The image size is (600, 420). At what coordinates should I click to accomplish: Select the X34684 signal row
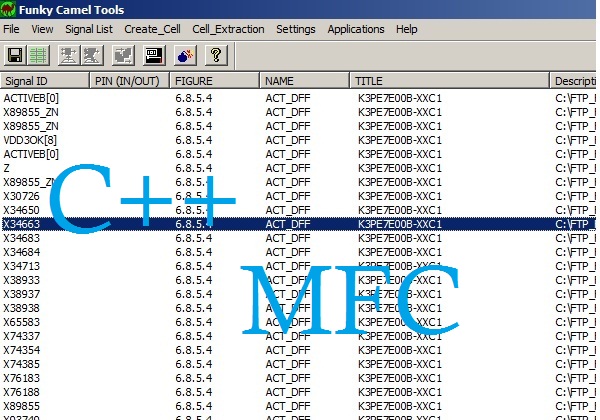[x=298, y=252]
